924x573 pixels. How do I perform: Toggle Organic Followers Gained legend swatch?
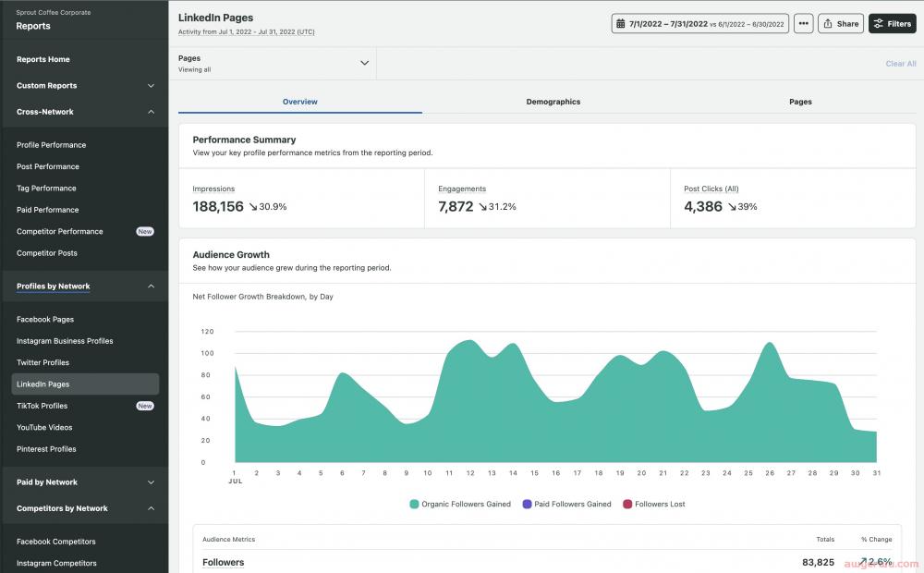(414, 504)
